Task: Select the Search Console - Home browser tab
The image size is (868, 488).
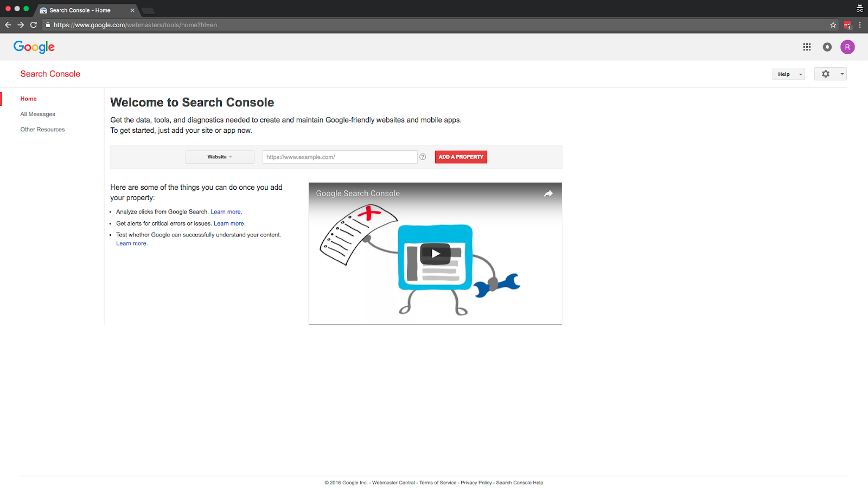Action: (x=87, y=10)
